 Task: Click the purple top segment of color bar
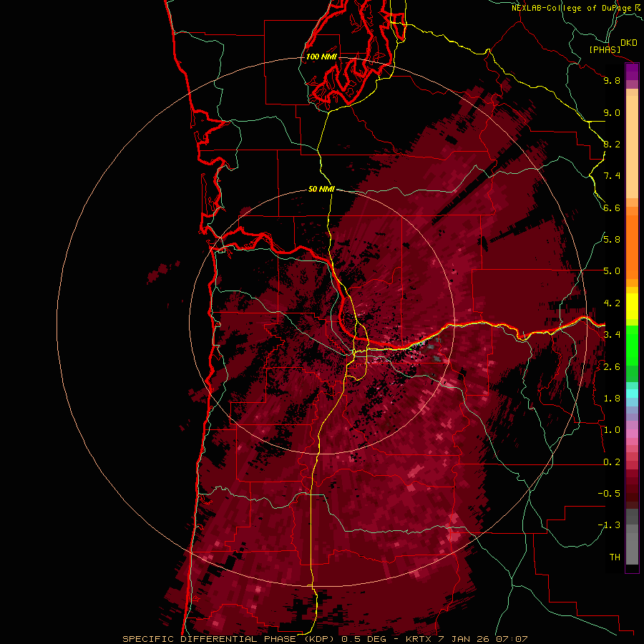[632, 72]
